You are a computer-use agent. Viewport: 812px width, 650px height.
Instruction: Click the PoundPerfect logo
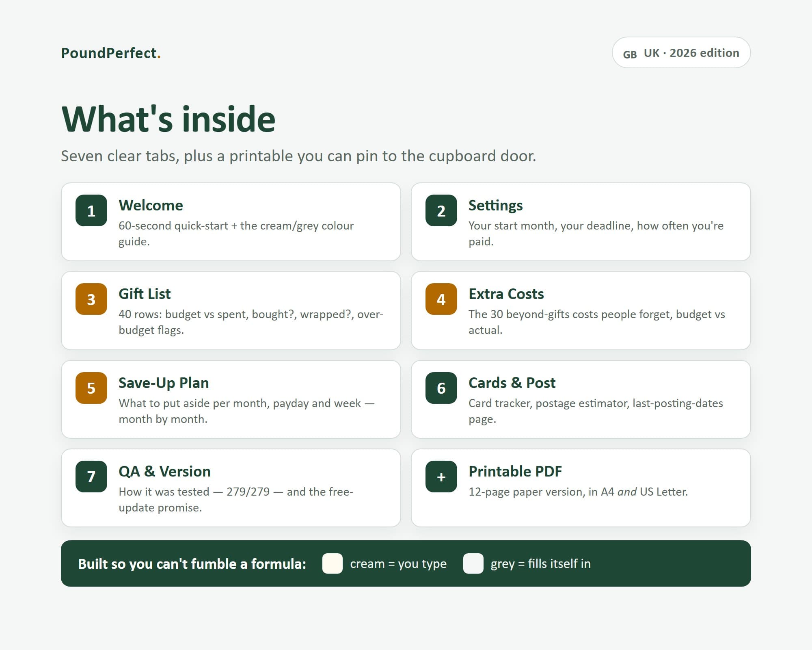(111, 53)
